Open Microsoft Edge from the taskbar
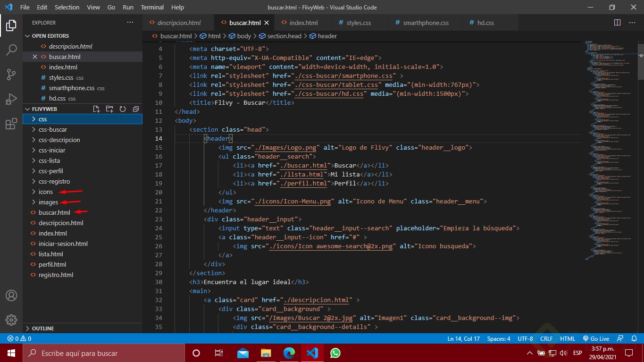644x362 pixels. click(289, 353)
